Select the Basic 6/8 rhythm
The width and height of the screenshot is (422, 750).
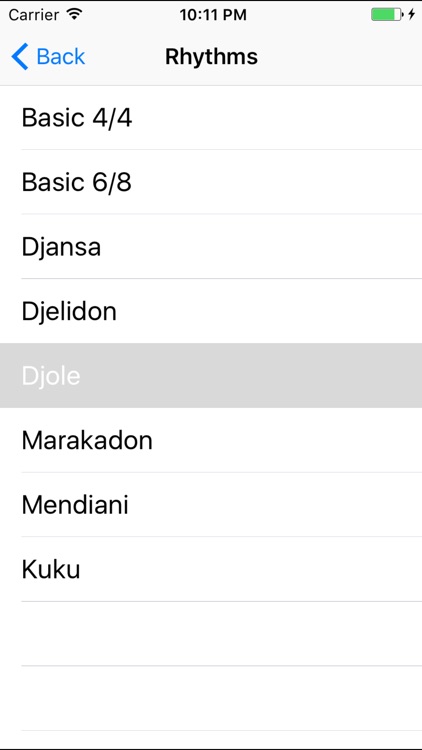click(x=211, y=182)
